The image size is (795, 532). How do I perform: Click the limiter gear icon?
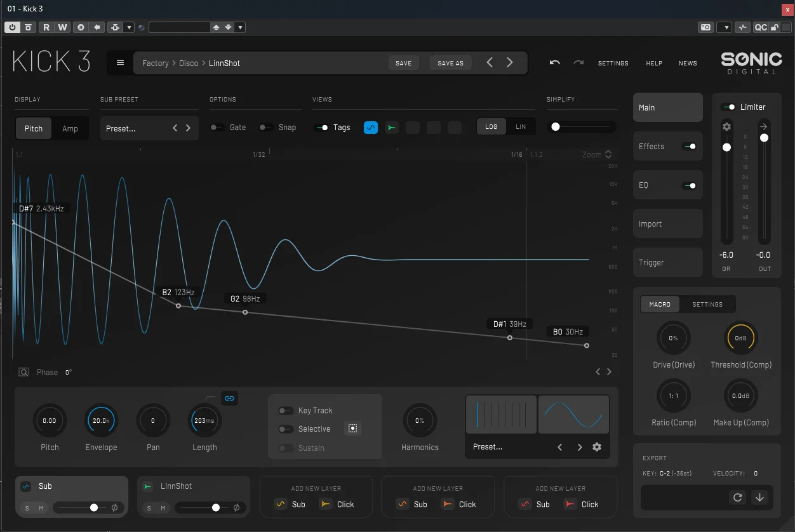(x=726, y=127)
